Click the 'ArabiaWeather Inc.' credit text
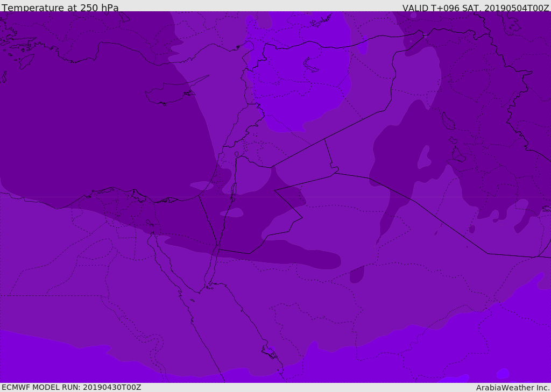This screenshot has height=392, width=551. click(513, 388)
